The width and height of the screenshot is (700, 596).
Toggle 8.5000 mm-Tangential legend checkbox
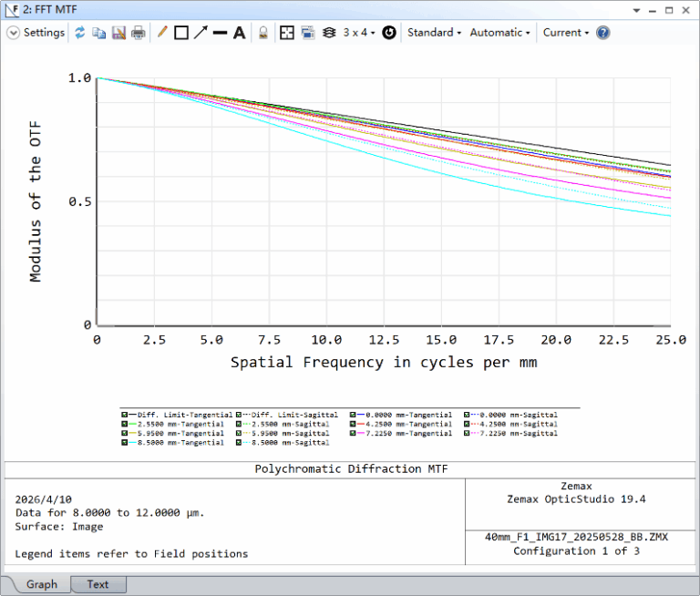pos(124,443)
